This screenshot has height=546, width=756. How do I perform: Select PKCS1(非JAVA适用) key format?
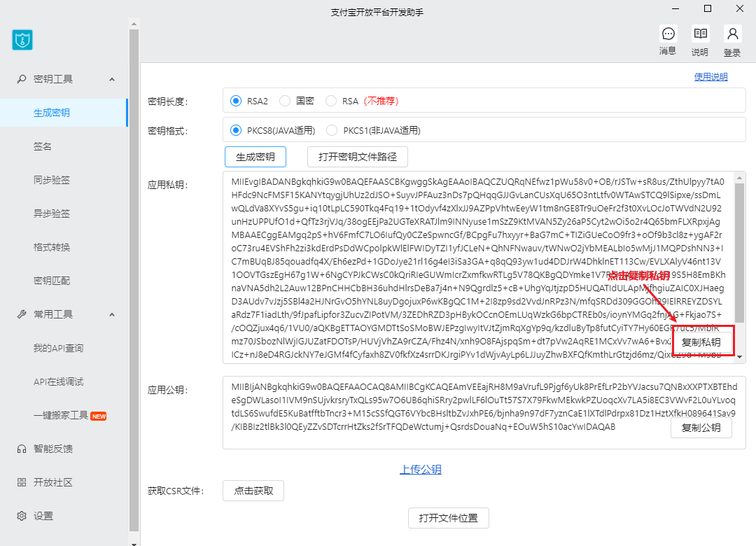coord(332,130)
